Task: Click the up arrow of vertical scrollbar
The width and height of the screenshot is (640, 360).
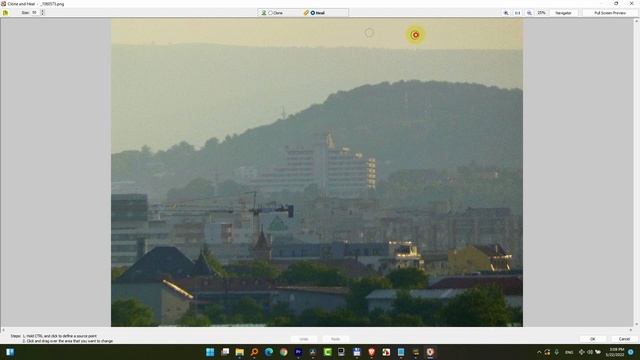Action: pyautogui.click(x=636, y=20)
